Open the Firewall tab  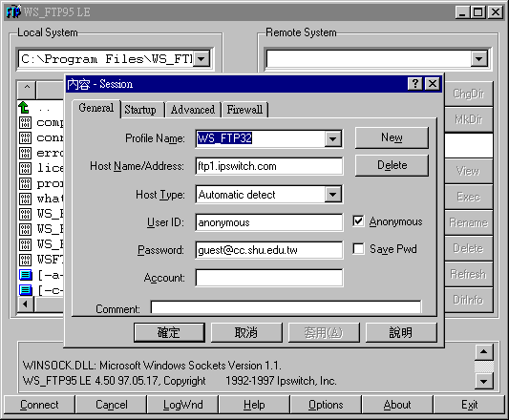click(244, 110)
